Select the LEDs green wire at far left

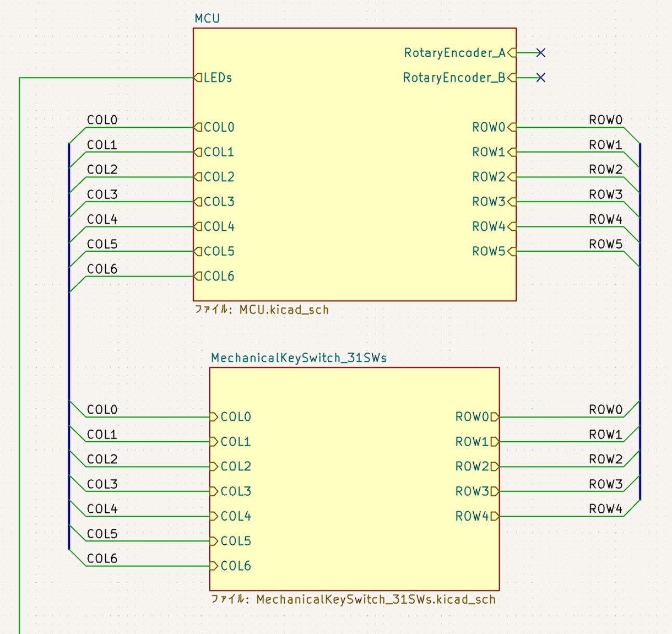click(x=19, y=355)
